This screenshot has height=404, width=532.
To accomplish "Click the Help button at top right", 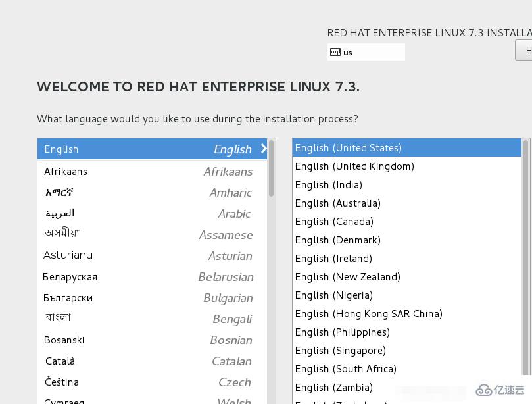I will [x=527, y=49].
